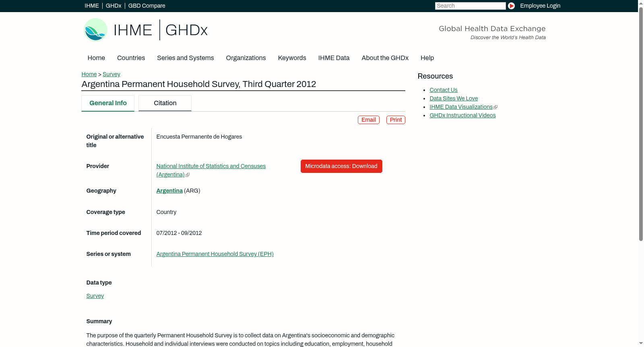Open the IHME Data menu item
Image resolution: width=644 pixels, height=347 pixels.
(334, 58)
